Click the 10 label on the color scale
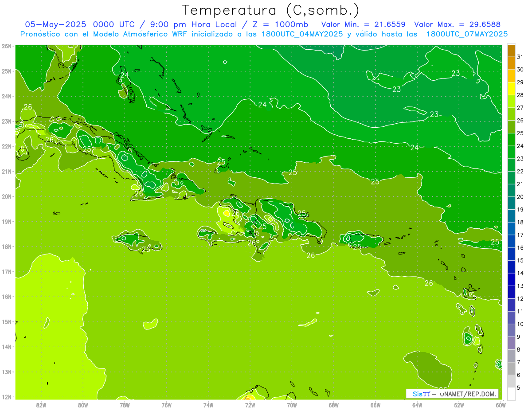This screenshot has height=411, width=532. click(x=520, y=324)
